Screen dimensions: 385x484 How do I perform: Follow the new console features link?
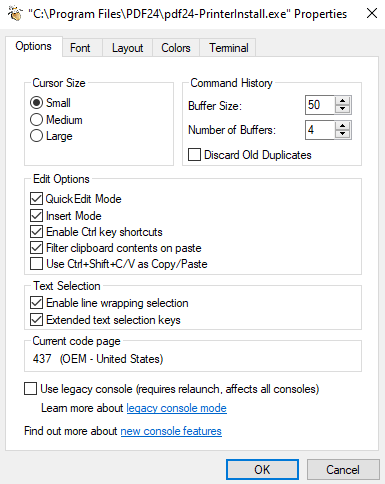(x=171, y=431)
